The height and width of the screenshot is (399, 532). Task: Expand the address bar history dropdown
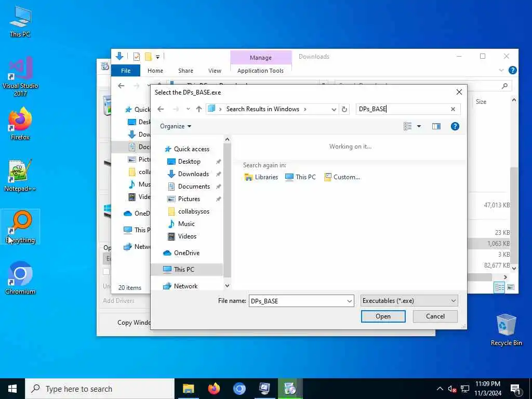[334, 109]
